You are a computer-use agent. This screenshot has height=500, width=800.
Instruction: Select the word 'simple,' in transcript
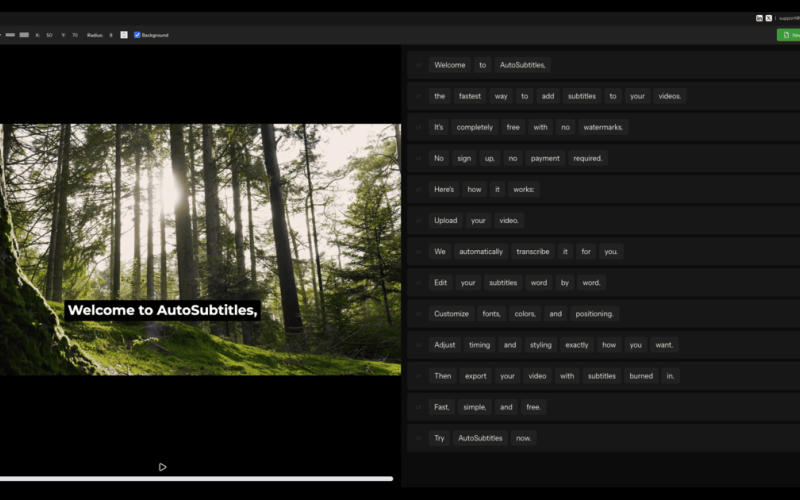pyautogui.click(x=474, y=407)
